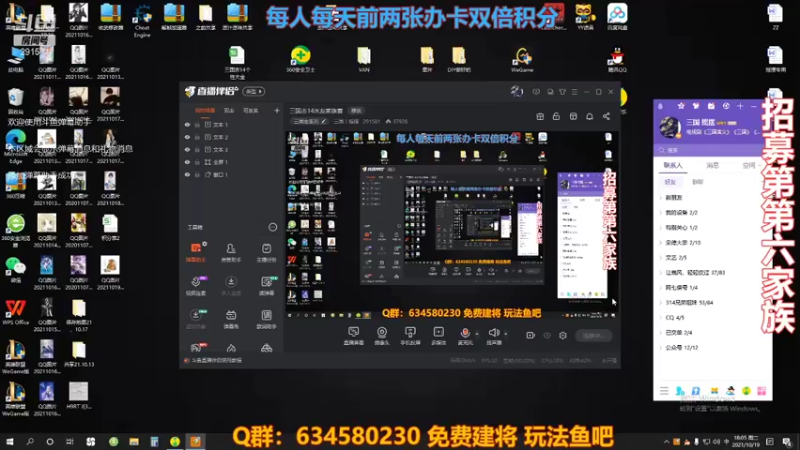Open the QQ add-contact icon in bottom bar

point(680,391)
